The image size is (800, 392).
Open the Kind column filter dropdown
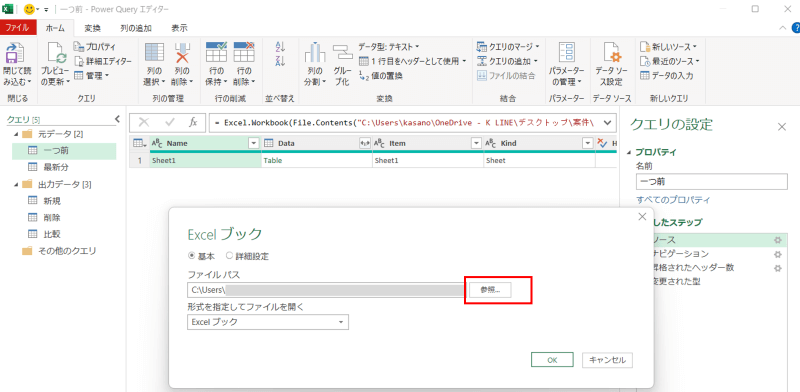pos(587,143)
